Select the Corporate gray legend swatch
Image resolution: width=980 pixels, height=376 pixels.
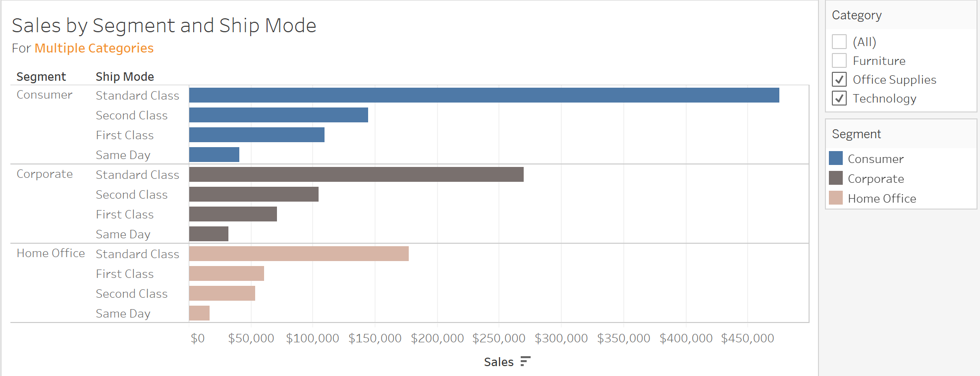click(x=836, y=178)
